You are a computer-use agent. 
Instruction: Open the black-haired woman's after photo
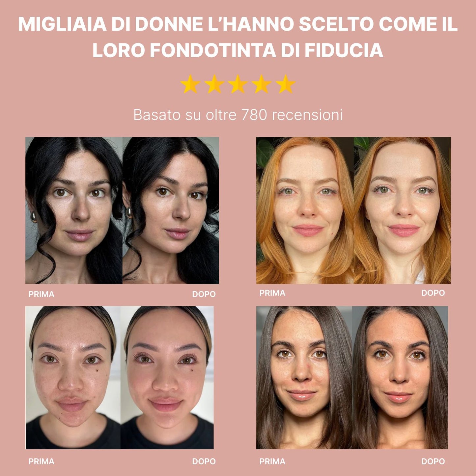(171, 210)
